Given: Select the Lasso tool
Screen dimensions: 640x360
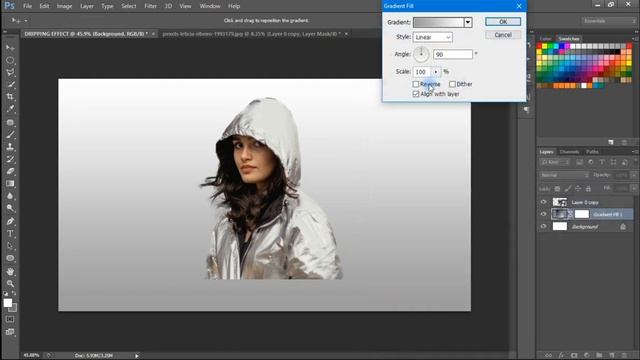Looking at the screenshot, I should (x=10, y=73).
